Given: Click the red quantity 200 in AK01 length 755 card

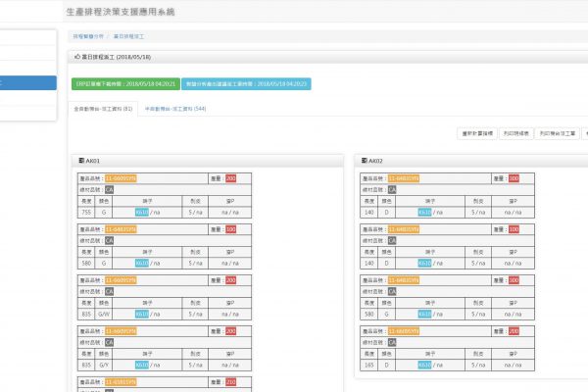Looking at the screenshot, I should coord(230,178).
